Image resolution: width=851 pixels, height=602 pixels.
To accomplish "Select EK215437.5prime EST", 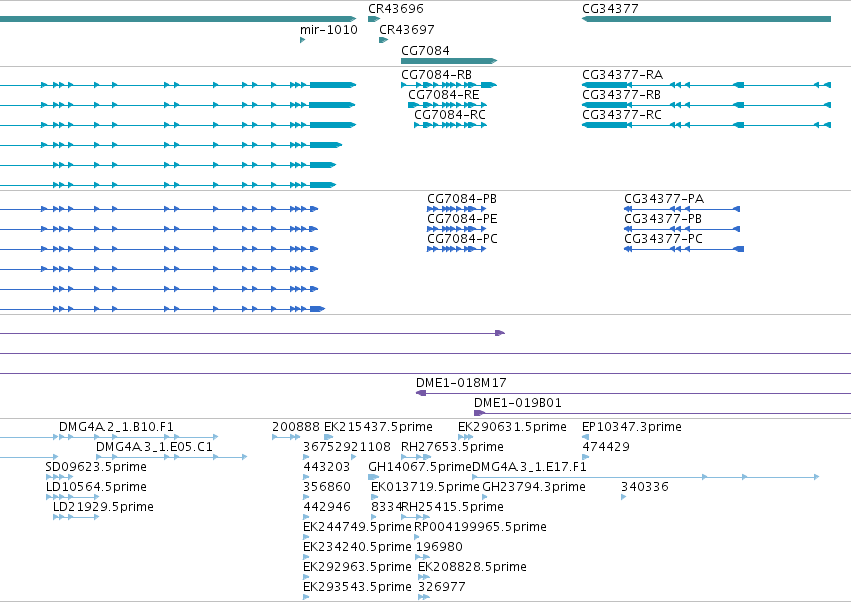I will 378,427.
